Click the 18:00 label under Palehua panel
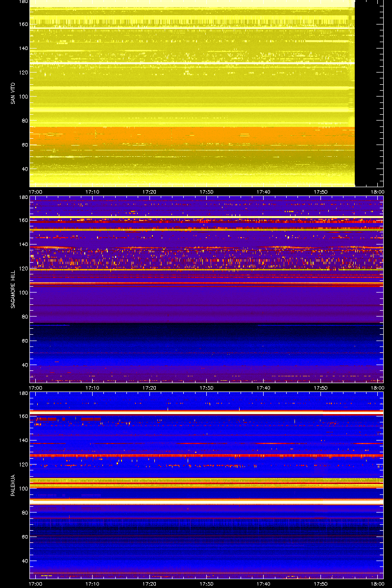 pyautogui.click(x=377, y=584)
